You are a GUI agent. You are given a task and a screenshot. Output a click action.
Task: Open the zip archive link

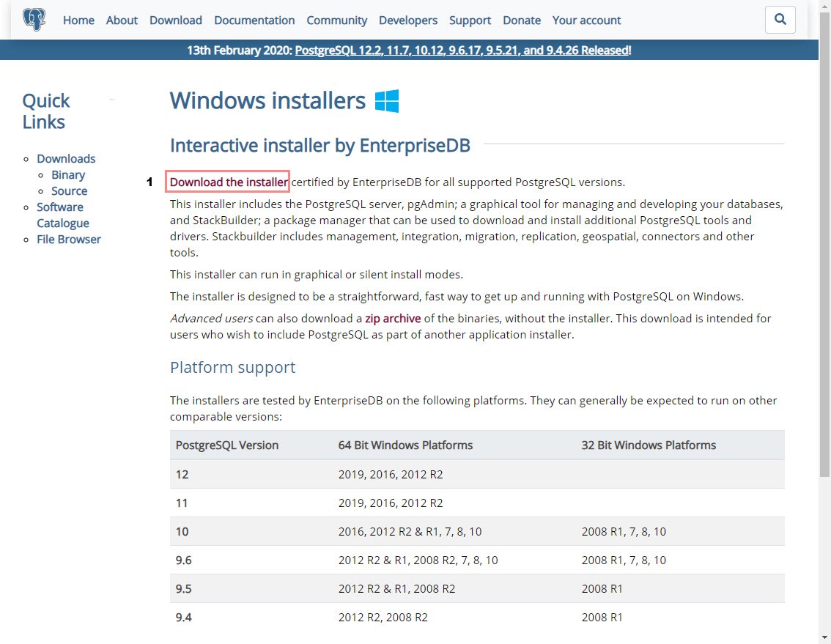coord(393,319)
